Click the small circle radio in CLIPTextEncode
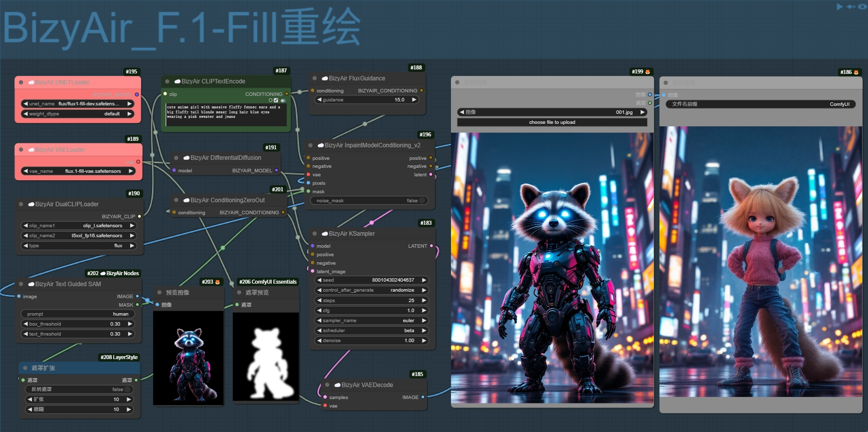This screenshot has width=868, height=432. point(271,100)
